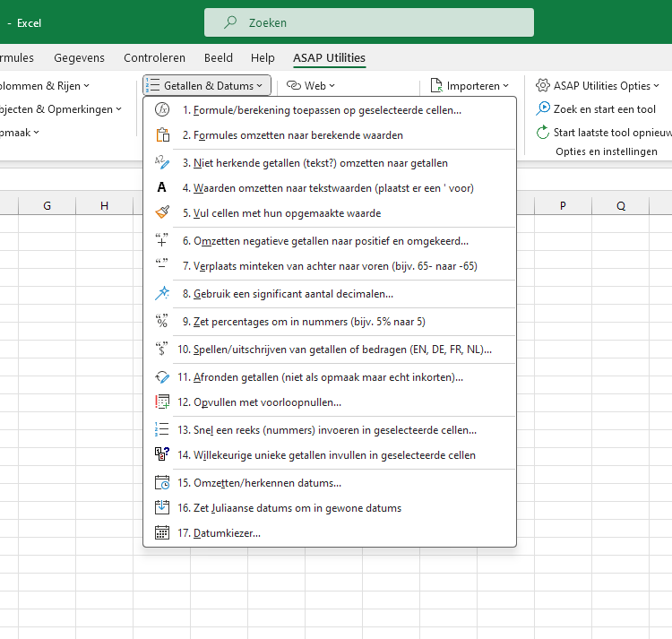Select Niet herkende getallen omzetten naar getallen
The image size is (672, 639).
(329, 163)
